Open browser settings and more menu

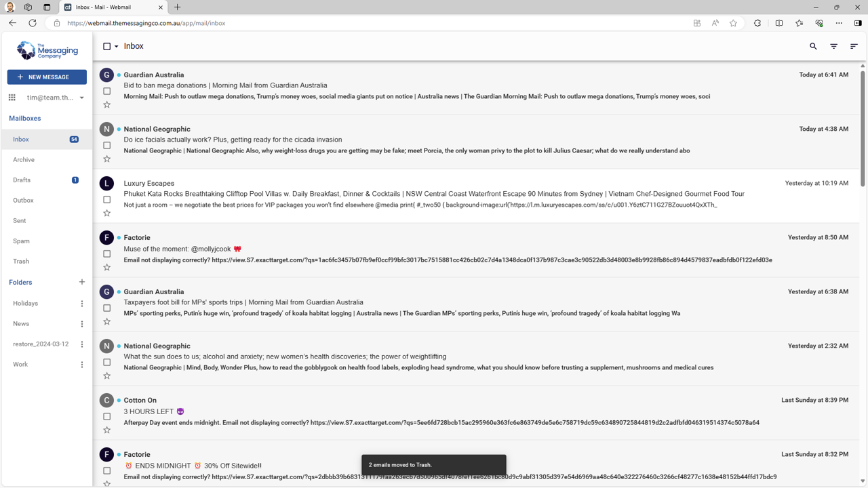(x=839, y=23)
